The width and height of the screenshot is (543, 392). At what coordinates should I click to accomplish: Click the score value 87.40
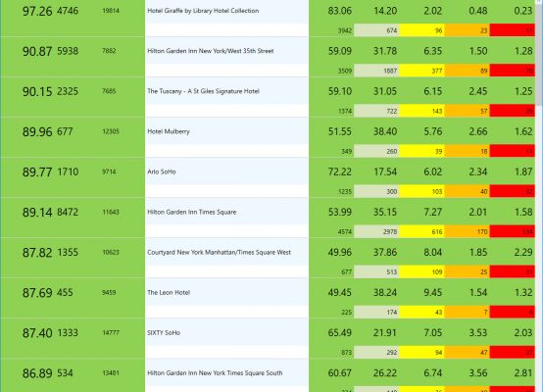coord(37,333)
